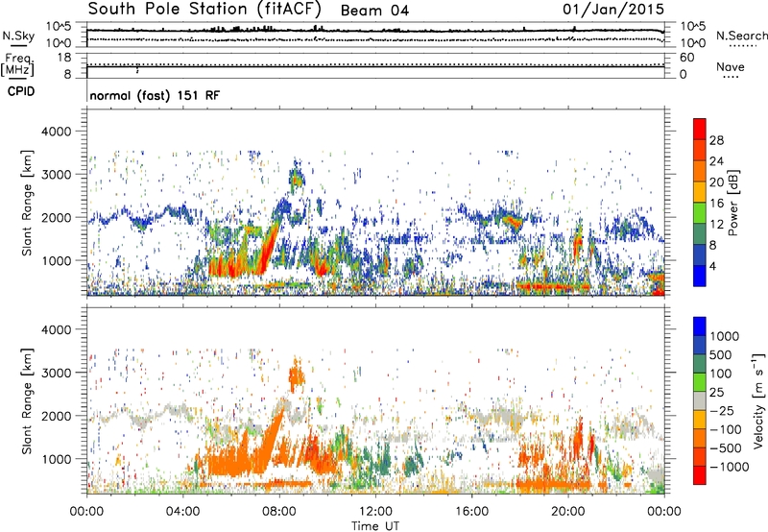The width and height of the screenshot is (768, 532).
Task: Pick the dark green 8–12 dB Power swatch
Action: 700,234
